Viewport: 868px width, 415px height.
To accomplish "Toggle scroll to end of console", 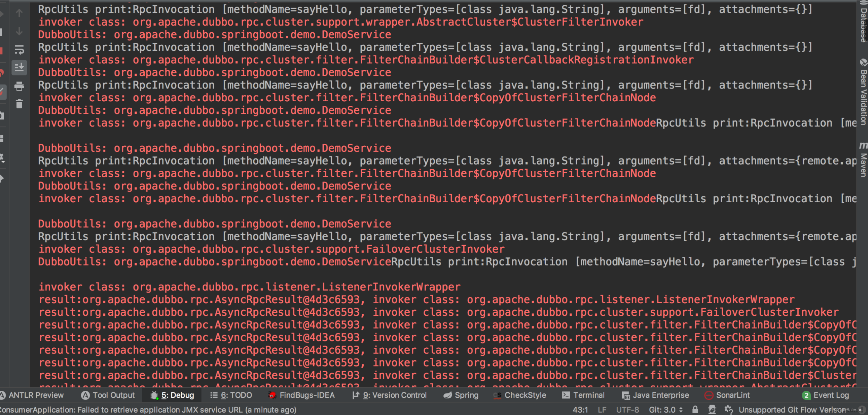I will (x=19, y=67).
